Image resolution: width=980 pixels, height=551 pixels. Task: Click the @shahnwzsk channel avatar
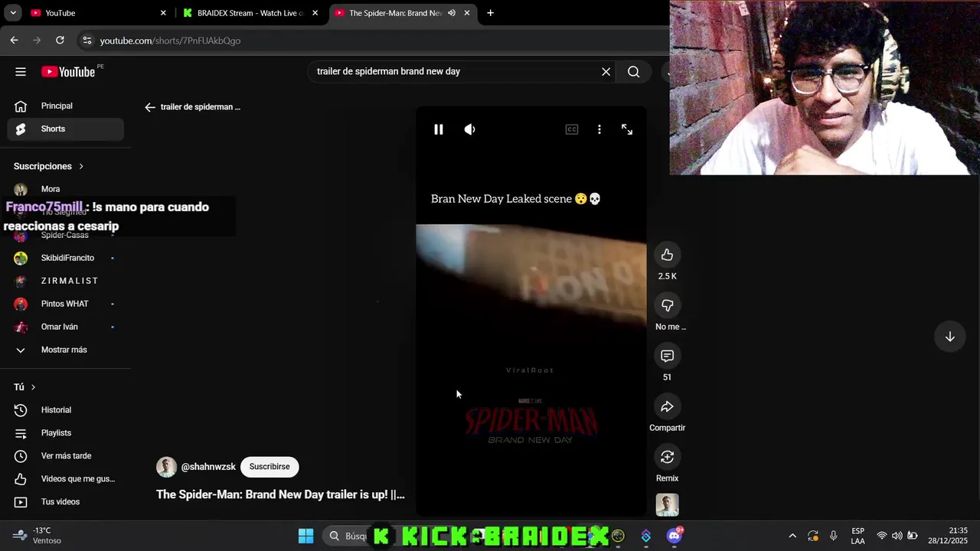166,467
